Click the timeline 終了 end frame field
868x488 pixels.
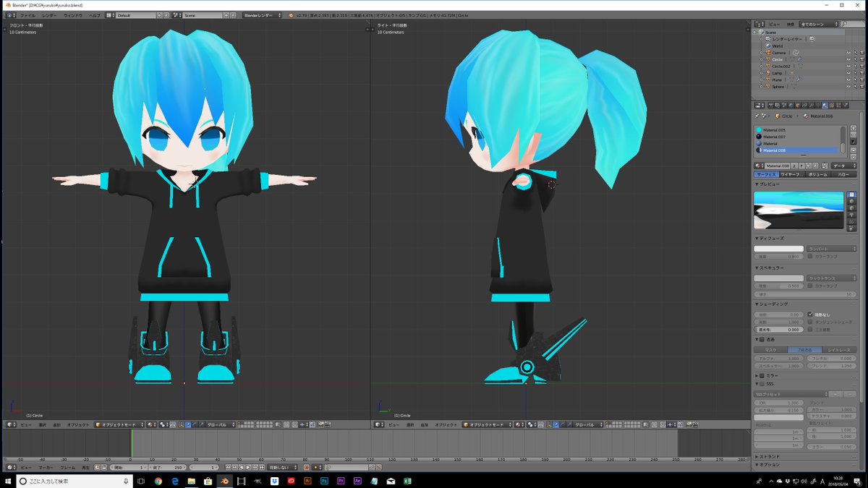pos(167,468)
